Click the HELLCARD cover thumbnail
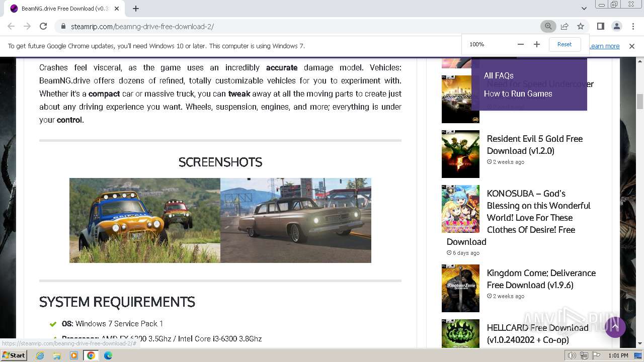644x362 pixels. [460, 334]
